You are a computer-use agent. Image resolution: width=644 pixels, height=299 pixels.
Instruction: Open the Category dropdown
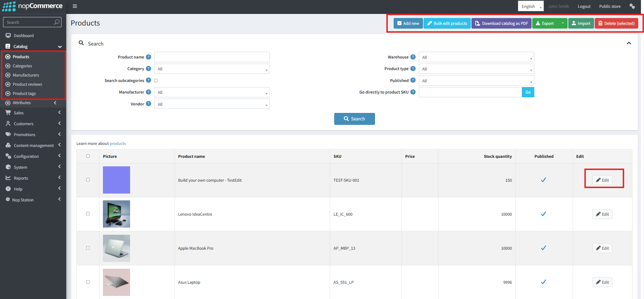tap(212, 69)
